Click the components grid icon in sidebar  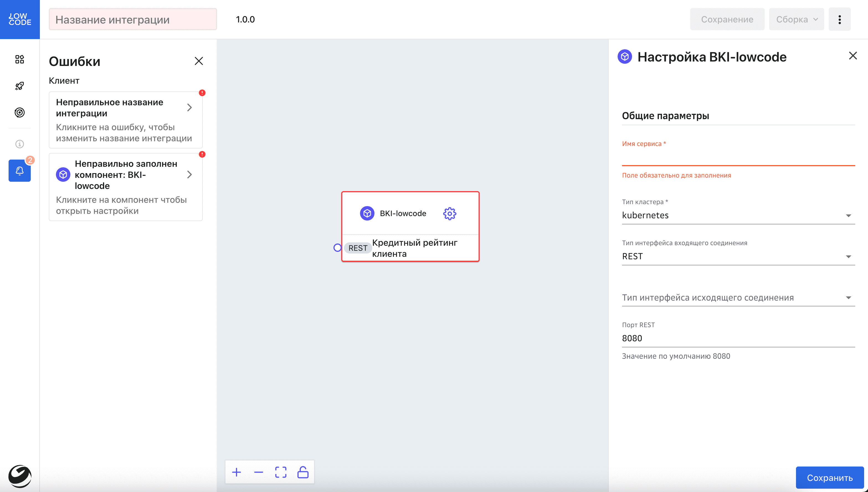click(20, 59)
